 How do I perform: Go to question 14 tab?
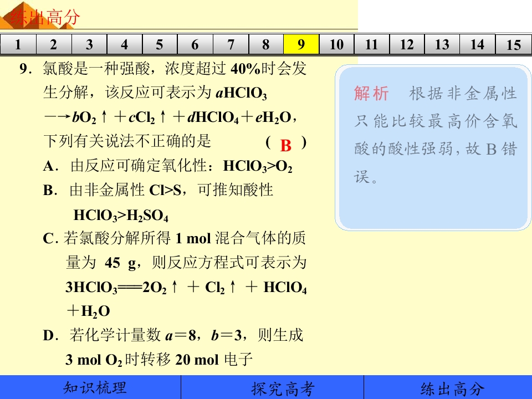[477, 44]
